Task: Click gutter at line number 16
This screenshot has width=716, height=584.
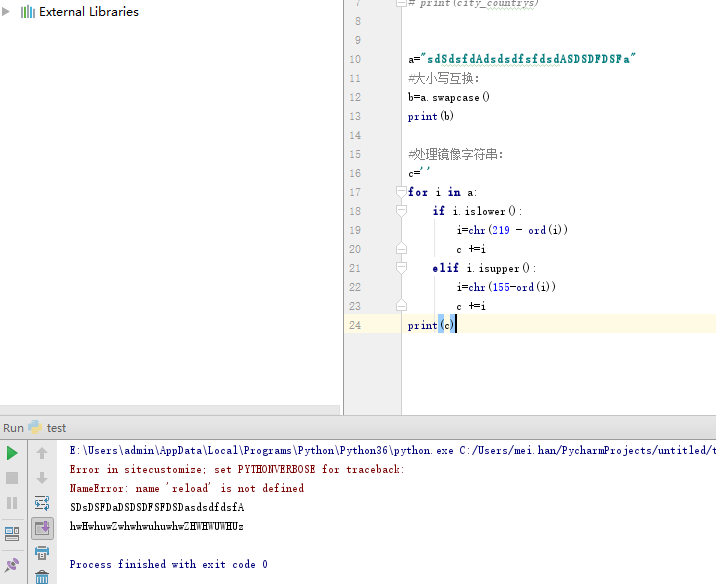Action: pyautogui.click(x=355, y=173)
